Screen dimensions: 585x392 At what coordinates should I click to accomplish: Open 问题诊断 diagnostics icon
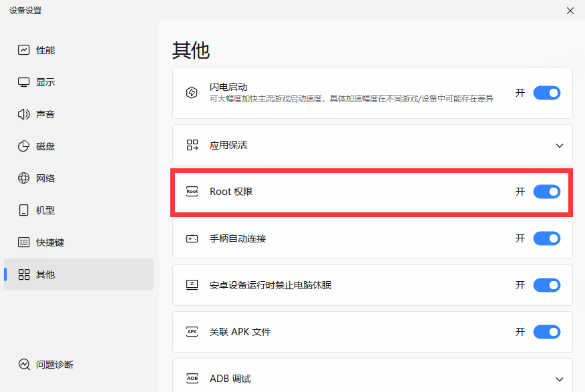24,365
